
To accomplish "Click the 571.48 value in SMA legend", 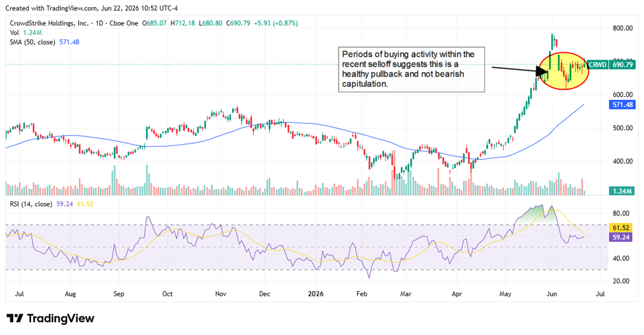I will [69, 42].
